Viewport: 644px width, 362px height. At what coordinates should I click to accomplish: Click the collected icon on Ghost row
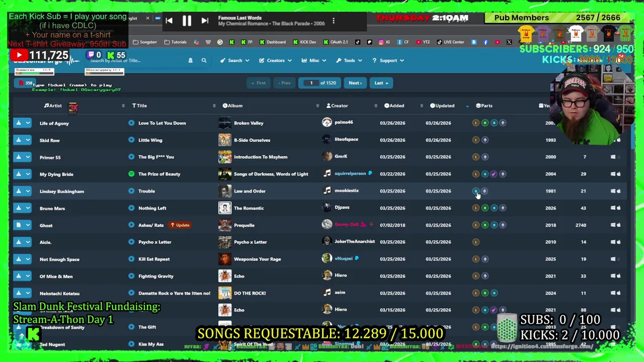(x=18, y=225)
